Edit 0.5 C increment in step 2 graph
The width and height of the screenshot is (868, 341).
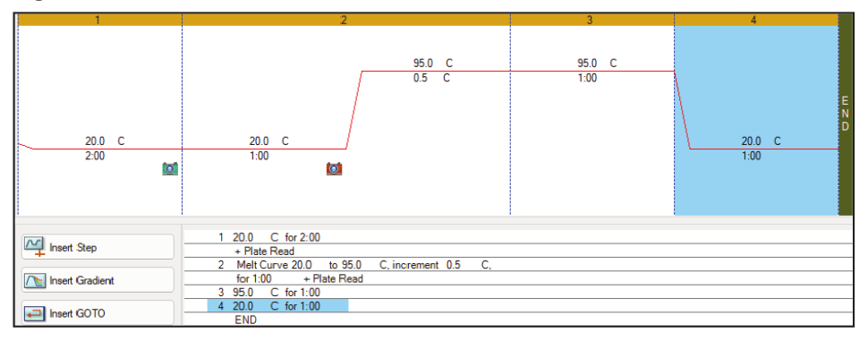coord(431,78)
